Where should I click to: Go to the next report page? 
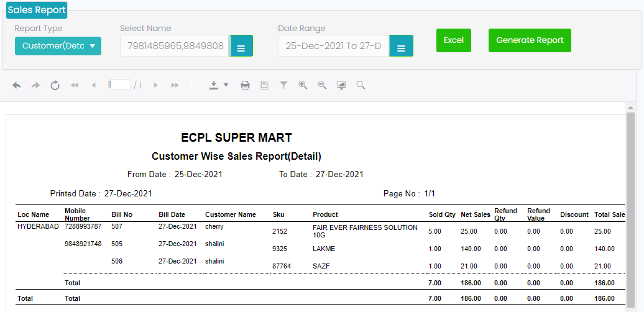pyautogui.click(x=155, y=85)
